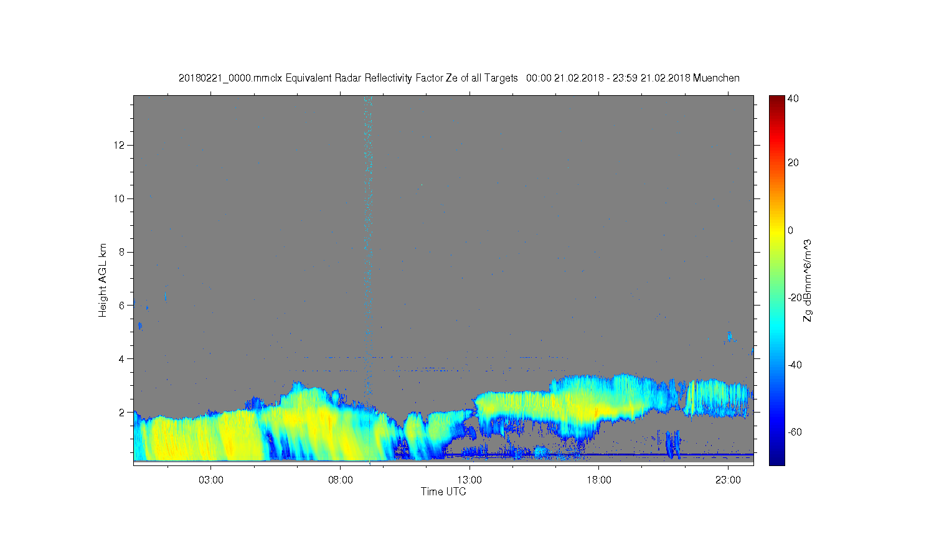Screen dimensions: 934x560
Task: Click the height tick label '8'
Action: tap(123, 252)
